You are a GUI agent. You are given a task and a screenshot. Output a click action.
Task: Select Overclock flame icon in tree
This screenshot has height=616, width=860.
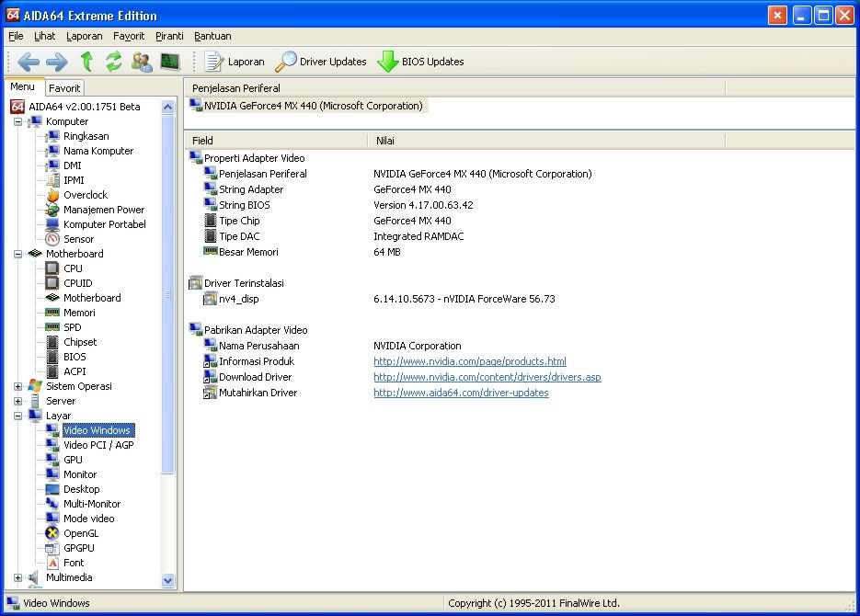(52, 195)
